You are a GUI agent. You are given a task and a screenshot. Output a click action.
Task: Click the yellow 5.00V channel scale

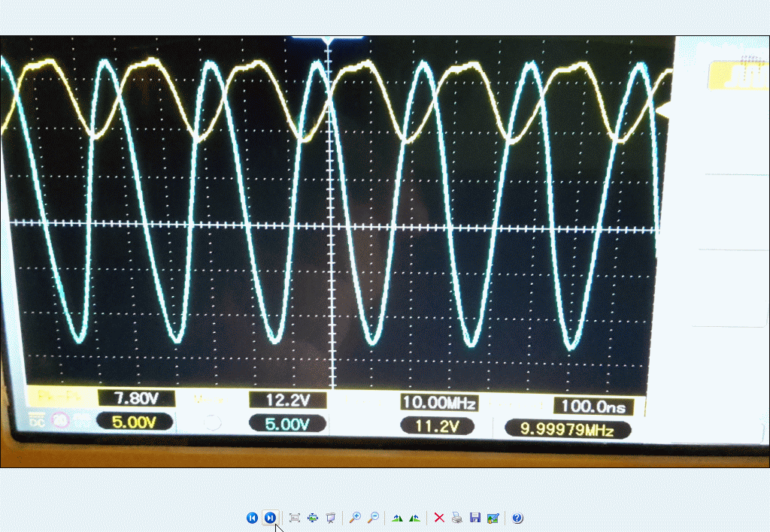tap(135, 422)
